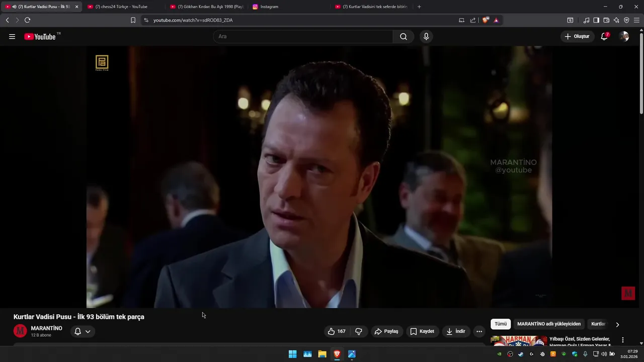Like the video with thumbs up
Viewport: 644px width, 362px height.
tap(337, 331)
